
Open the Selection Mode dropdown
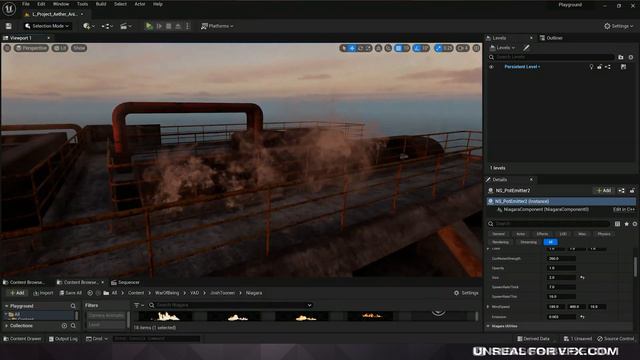click(47, 26)
